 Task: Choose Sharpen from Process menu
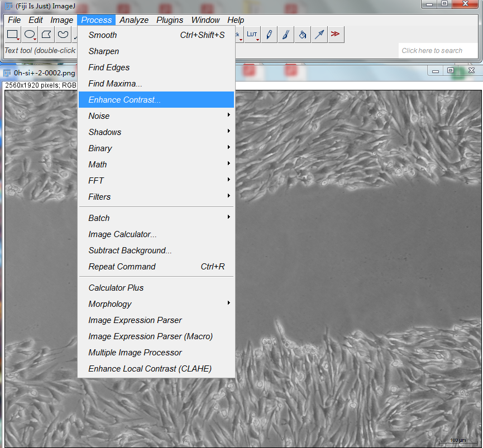156,51
